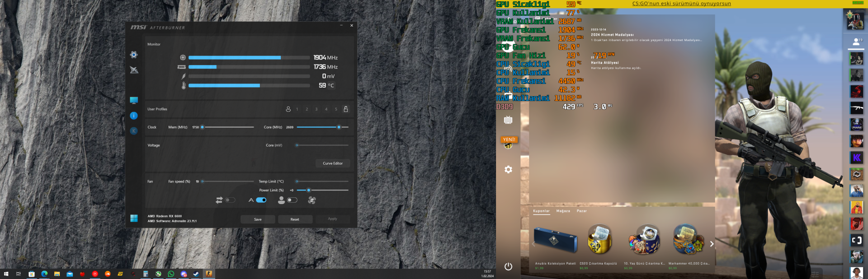Select user profile slot 3
Image resolution: width=868 pixels, height=279 pixels.
click(316, 109)
